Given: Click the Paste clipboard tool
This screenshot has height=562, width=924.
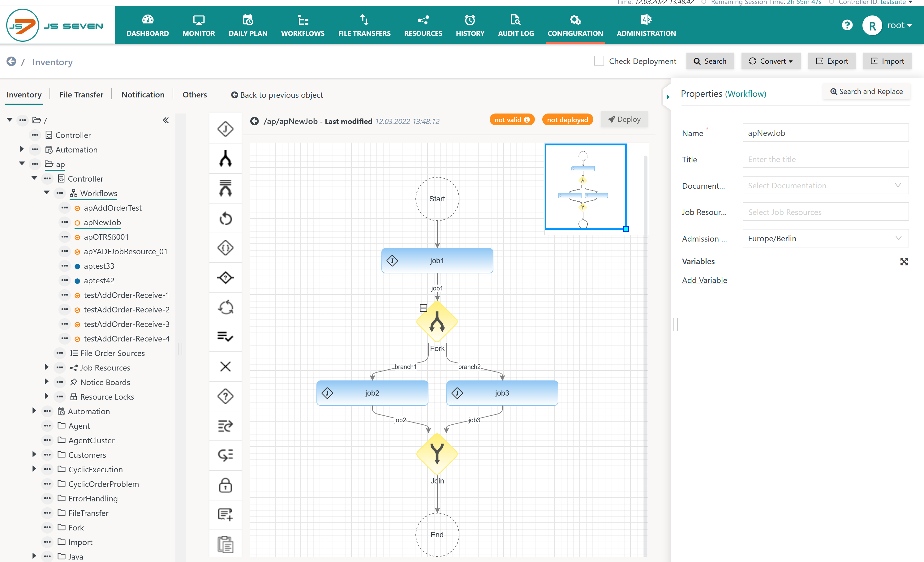Looking at the screenshot, I should (226, 544).
